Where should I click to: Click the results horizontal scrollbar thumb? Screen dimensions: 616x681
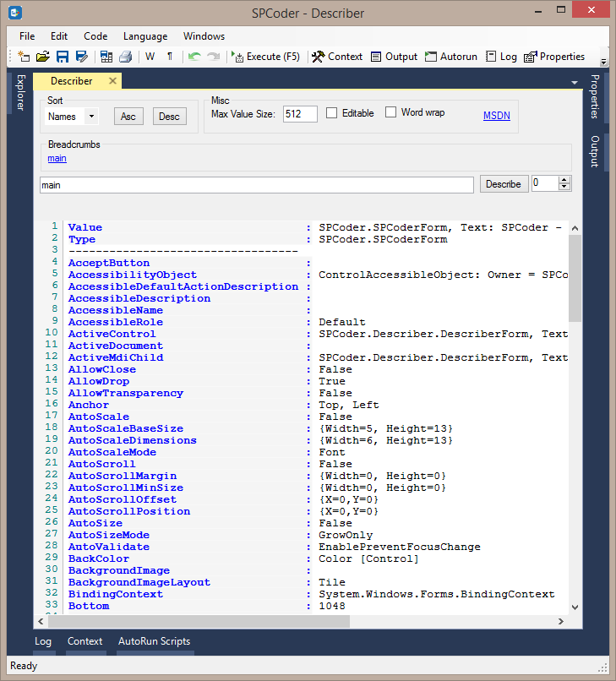pos(199,622)
